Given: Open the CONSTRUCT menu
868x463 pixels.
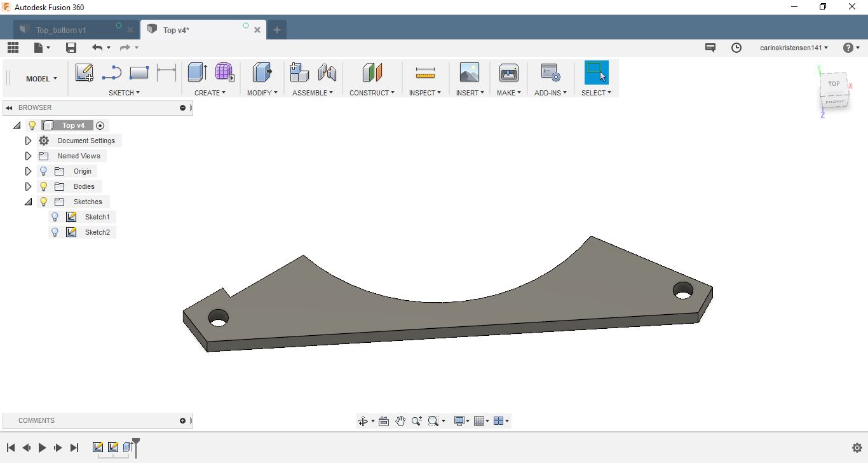Looking at the screenshot, I should click(x=372, y=93).
